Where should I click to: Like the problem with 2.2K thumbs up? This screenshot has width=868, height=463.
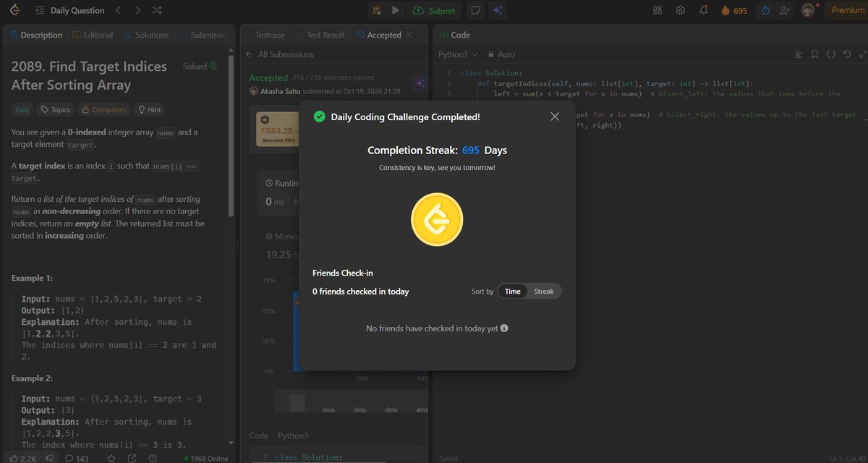point(23,458)
